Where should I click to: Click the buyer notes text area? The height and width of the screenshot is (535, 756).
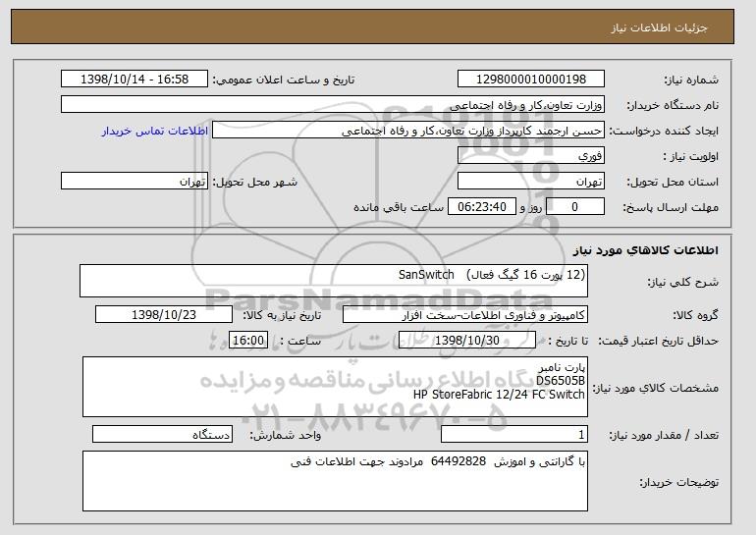[335, 481]
